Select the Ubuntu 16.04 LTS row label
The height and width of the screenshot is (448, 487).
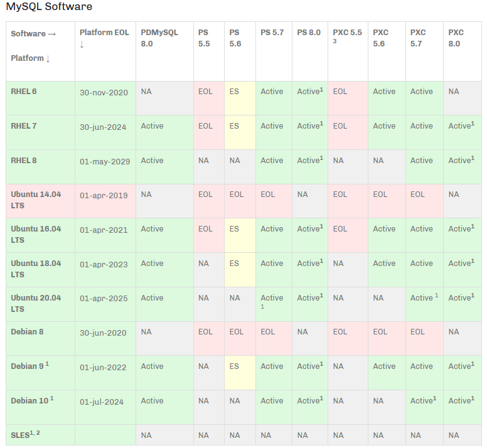point(40,235)
